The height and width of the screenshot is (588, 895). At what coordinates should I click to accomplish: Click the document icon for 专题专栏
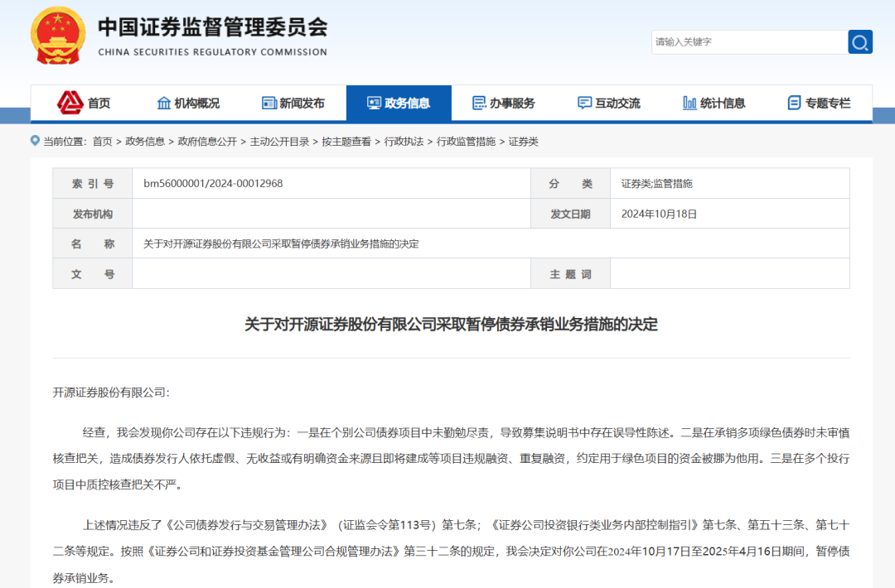[794, 103]
